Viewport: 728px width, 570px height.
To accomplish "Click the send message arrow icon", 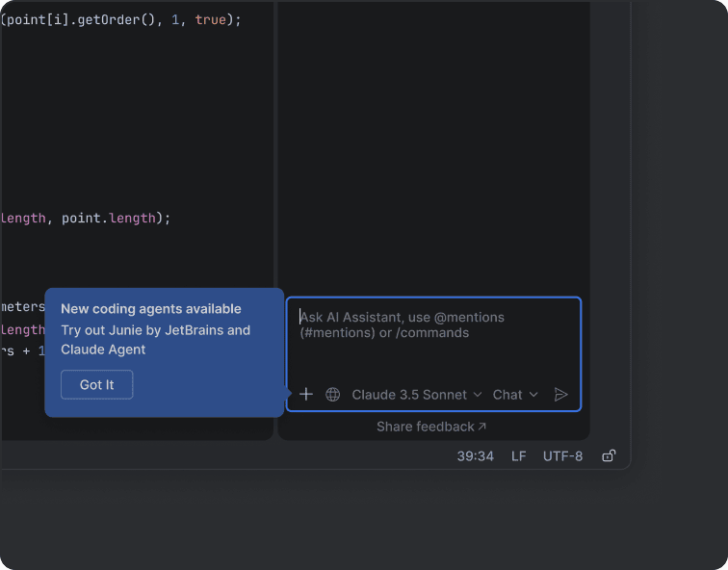I will [x=560, y=395].
